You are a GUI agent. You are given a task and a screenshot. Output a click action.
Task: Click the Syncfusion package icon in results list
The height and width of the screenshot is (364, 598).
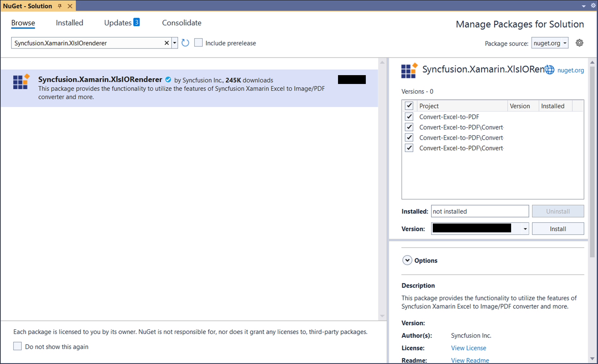21,82
